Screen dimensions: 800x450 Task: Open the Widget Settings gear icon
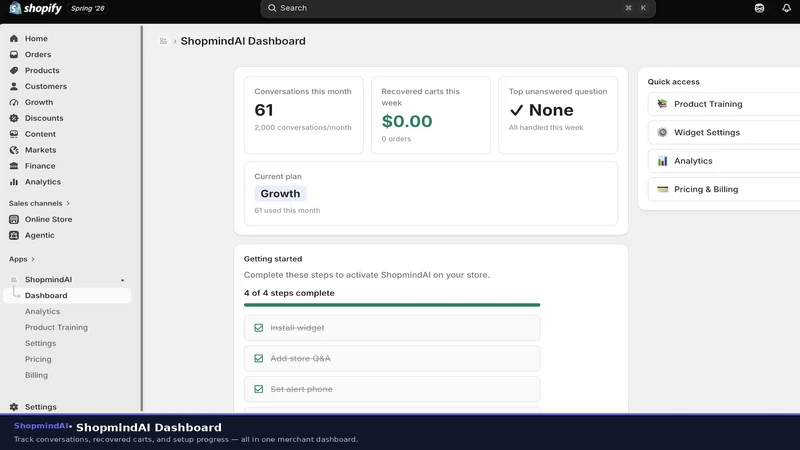point(662,132)
